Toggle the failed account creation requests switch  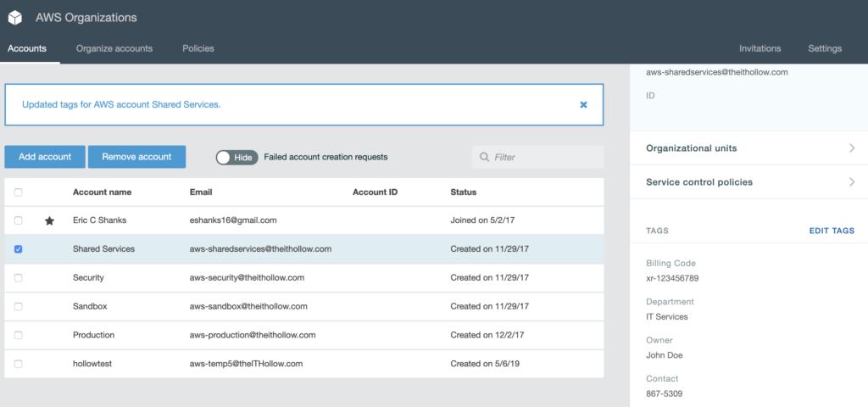[236, 157]
